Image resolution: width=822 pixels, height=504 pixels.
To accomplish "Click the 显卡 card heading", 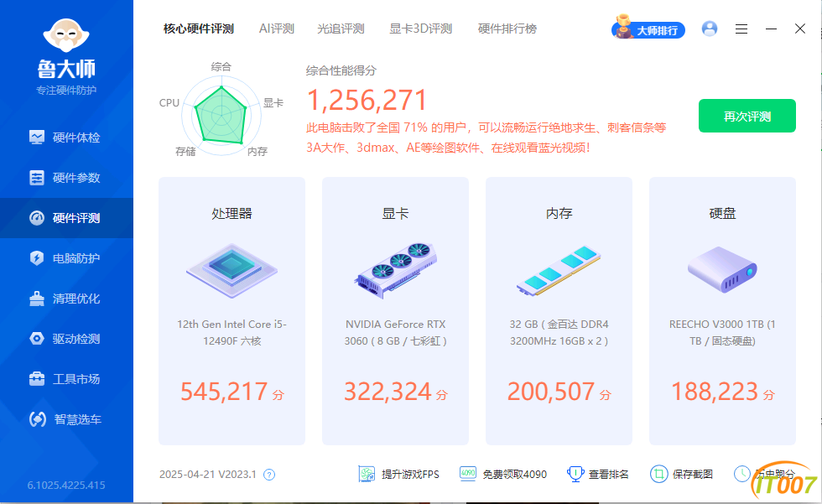I will [x=395, y=213].
